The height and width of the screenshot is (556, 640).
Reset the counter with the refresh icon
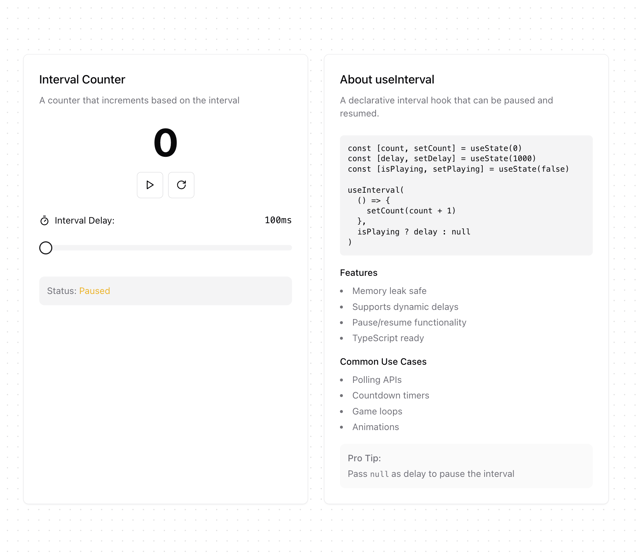pos(181,185)
